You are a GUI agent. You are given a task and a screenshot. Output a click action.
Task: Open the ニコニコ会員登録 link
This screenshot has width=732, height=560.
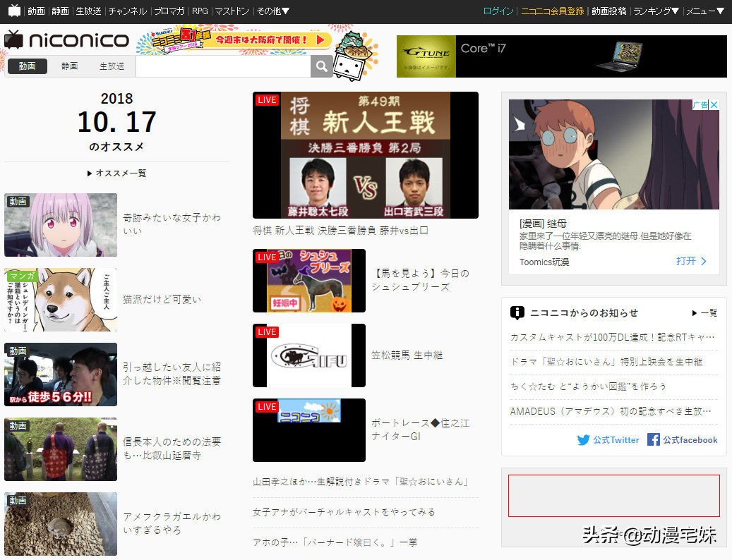552,11
